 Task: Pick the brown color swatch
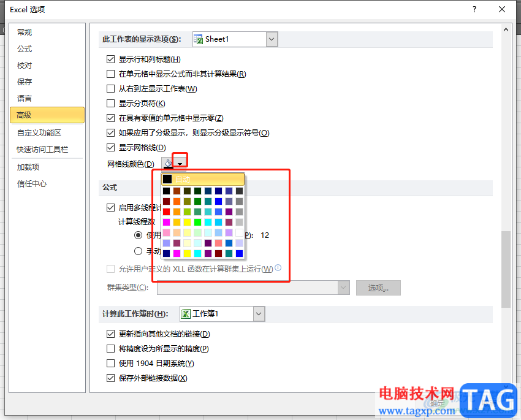click(x=177, y=191)
